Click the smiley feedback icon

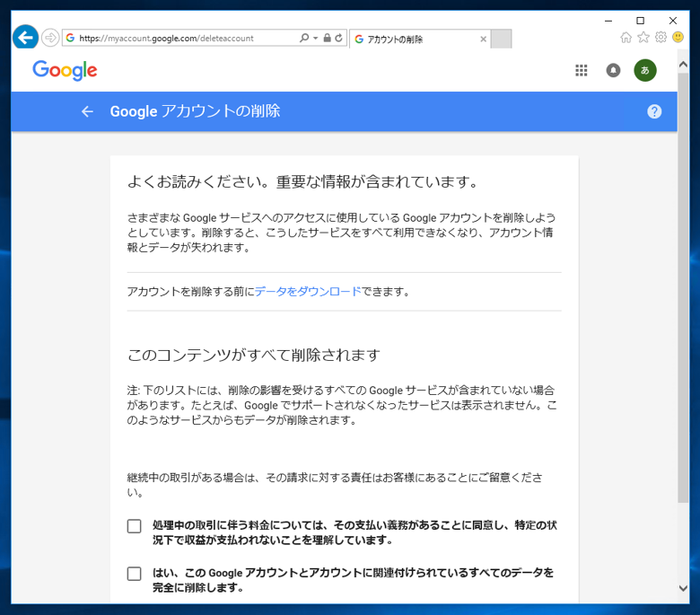point(678,37)
